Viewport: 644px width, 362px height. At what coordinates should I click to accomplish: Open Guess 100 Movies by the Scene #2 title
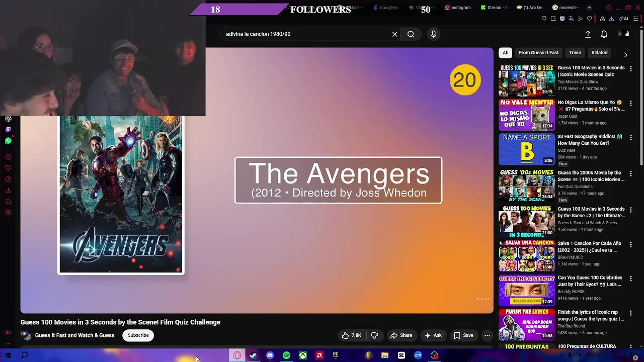coord(591,212)
